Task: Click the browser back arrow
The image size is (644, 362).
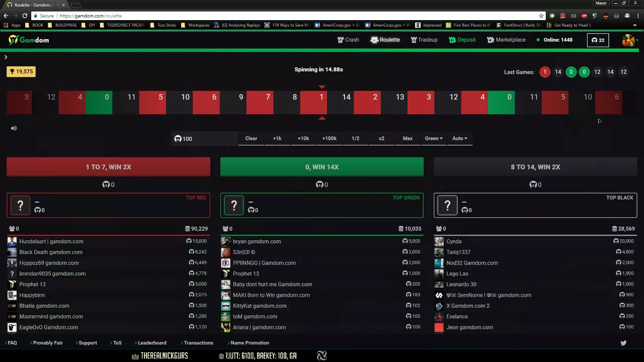Action: (x=6, y=16)
